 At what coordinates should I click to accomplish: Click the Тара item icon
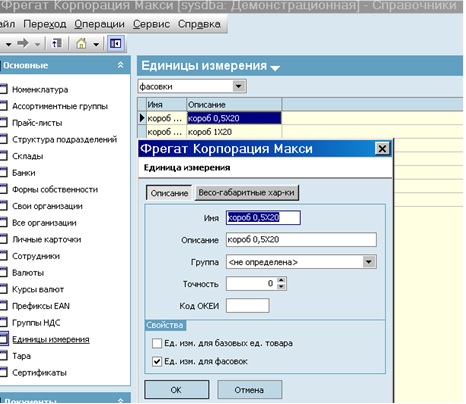coord(3,356)
